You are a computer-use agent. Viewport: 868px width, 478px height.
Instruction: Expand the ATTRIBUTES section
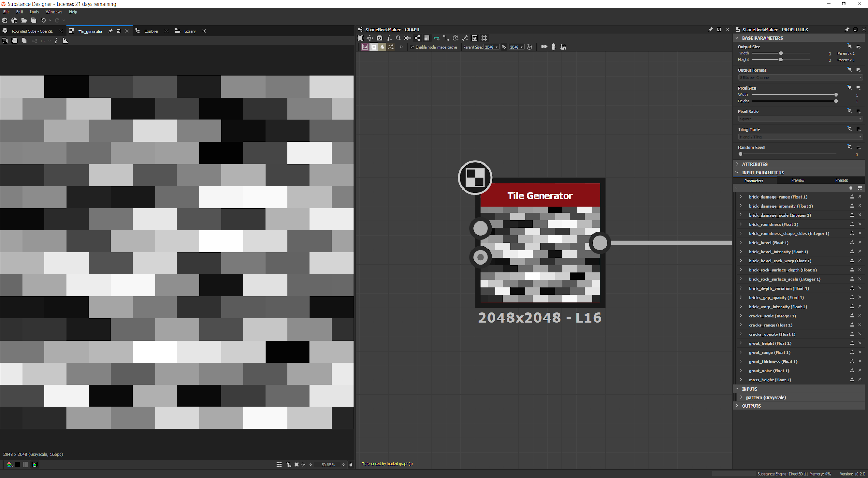[x=754, y=164]
